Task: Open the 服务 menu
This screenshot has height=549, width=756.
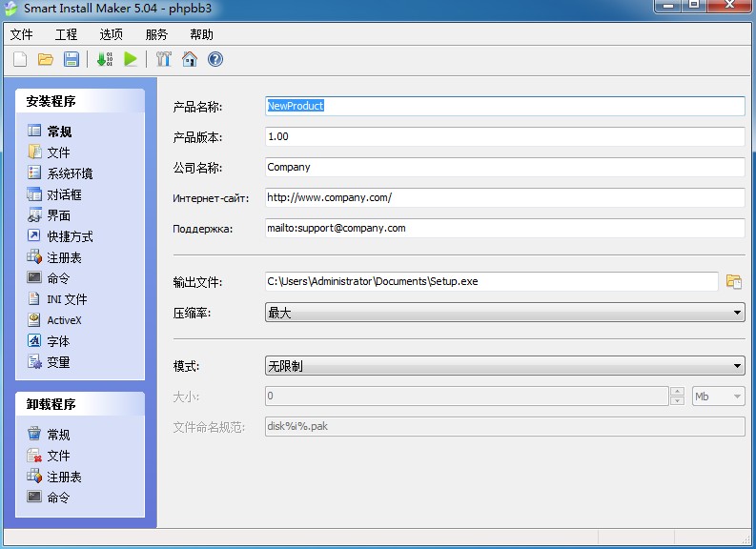Action: coord(156,34)
